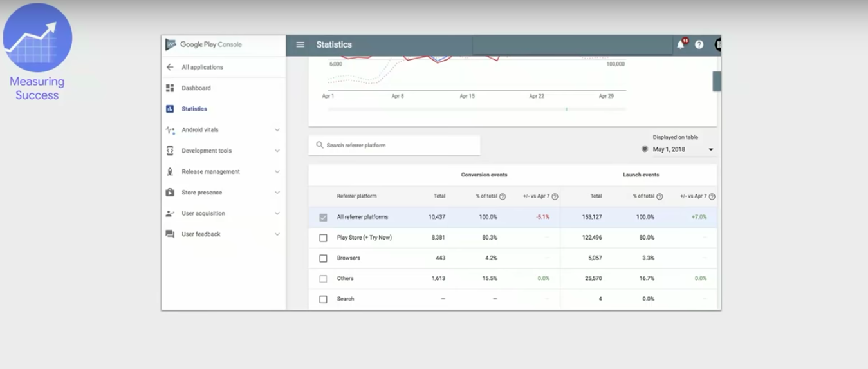Viewport: 868px width, 369px height.
Task: Click the Android vitals pulse icon
Action: (170, 130)
